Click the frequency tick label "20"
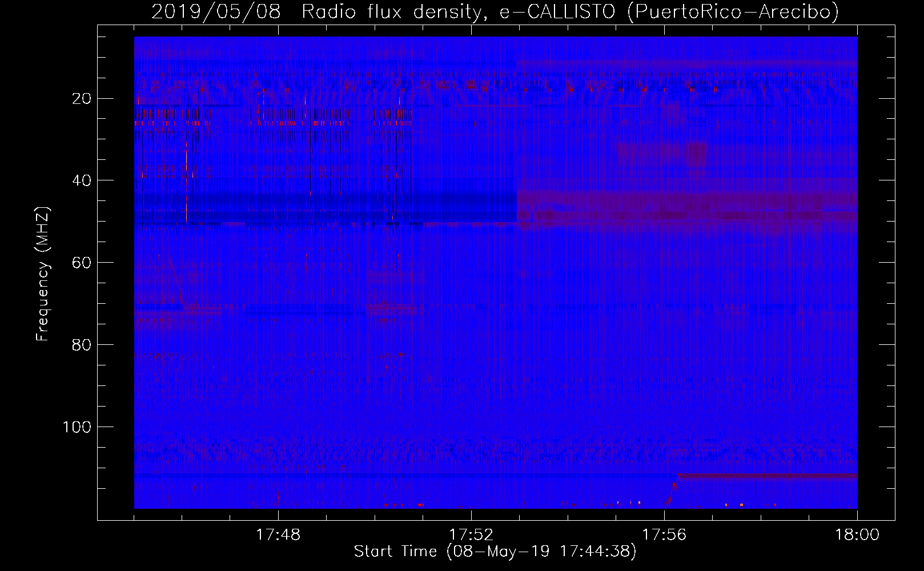 (x=82, y=98)
